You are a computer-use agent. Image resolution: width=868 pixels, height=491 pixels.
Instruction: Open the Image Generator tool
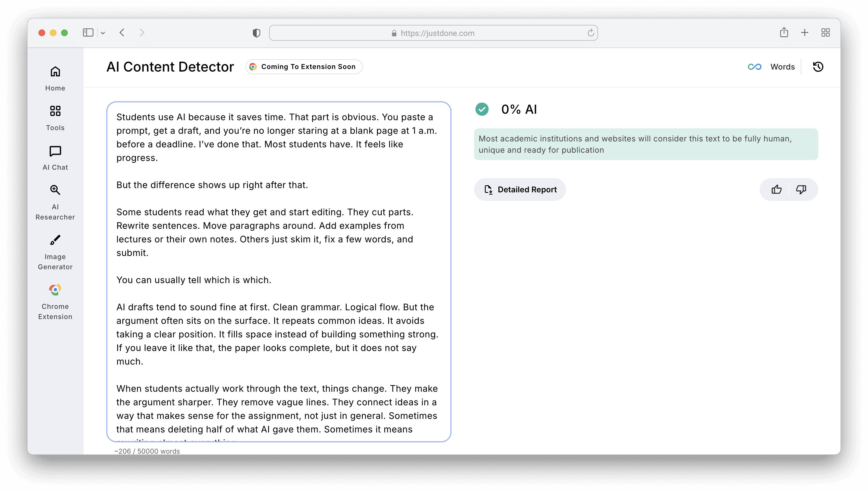[55, 252]
